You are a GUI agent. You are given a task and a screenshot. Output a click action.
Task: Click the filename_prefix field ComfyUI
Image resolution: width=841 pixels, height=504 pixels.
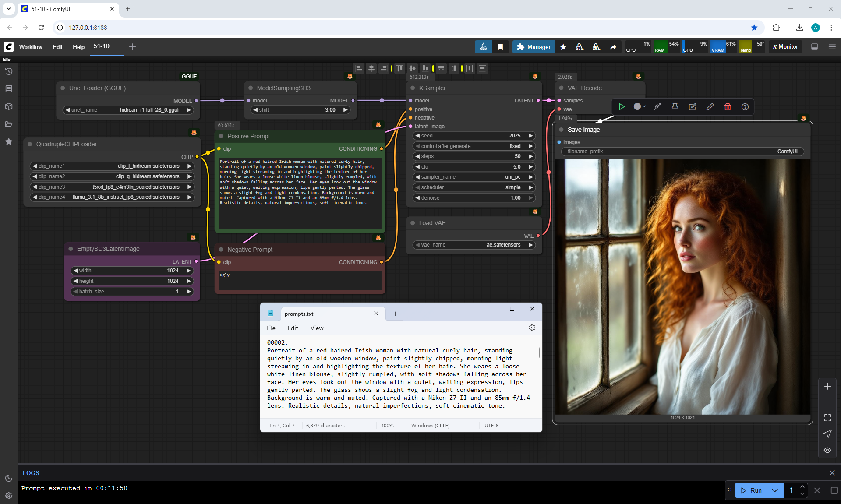pyautogui.click(x=682, y=152)
